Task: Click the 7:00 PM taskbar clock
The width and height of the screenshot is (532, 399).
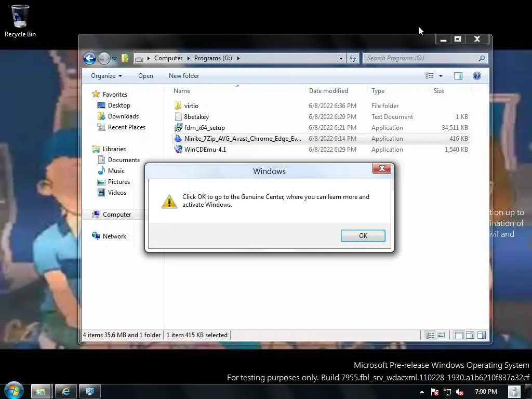Action: pos(486,392)
